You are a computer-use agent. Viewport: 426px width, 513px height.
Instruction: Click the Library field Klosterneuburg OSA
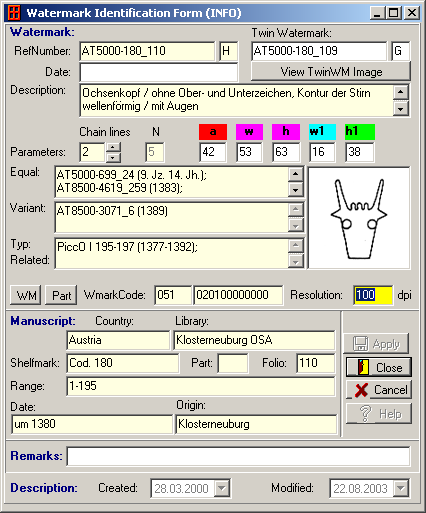point(254,340)
